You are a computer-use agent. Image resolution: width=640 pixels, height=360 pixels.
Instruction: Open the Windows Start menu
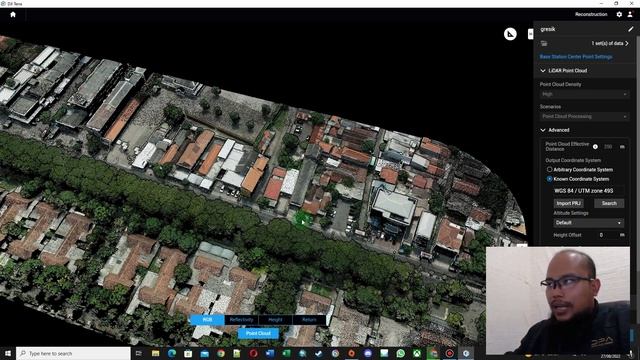[x=8, y=353]
